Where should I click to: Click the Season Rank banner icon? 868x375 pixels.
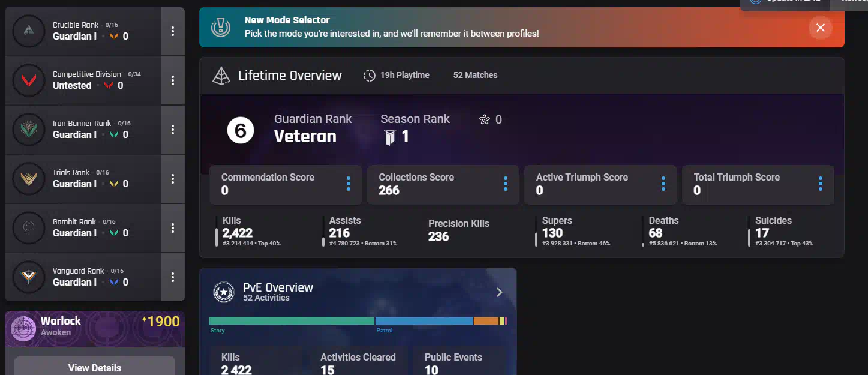coord(390,137)
